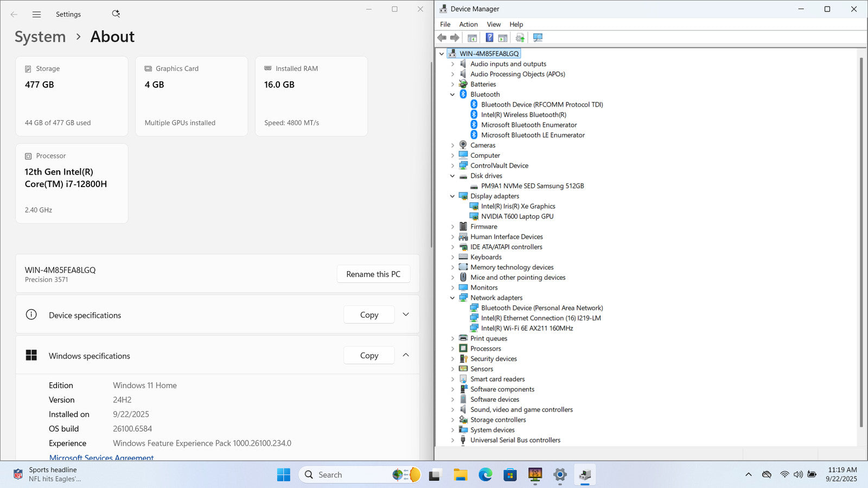Expand the Processors device category
Viewport: 868px width, 488px height.
(x=452, y=349)
